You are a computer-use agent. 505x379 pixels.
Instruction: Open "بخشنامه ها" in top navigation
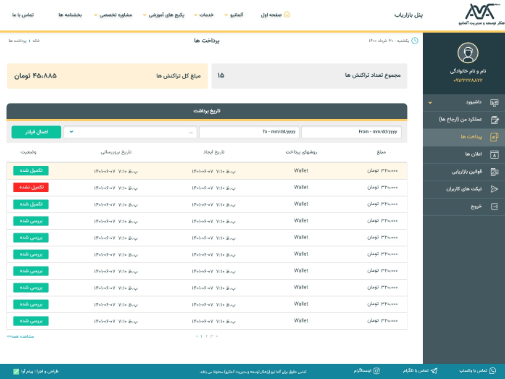click(70, 15)
